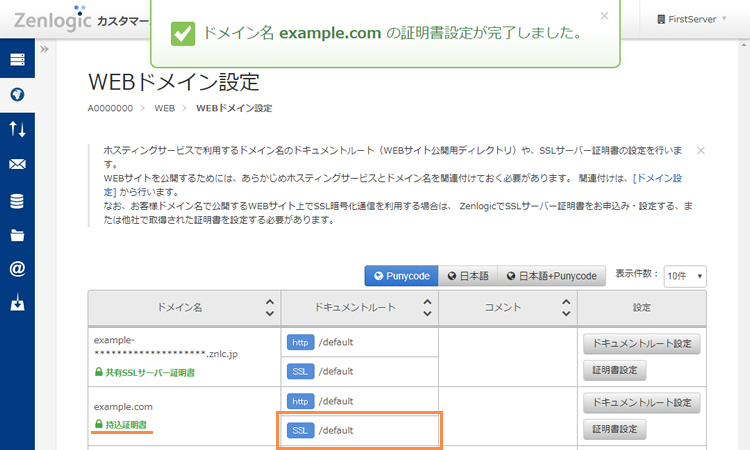Click the @ sidebar icon
750x450 pixels.
[17, 269]
